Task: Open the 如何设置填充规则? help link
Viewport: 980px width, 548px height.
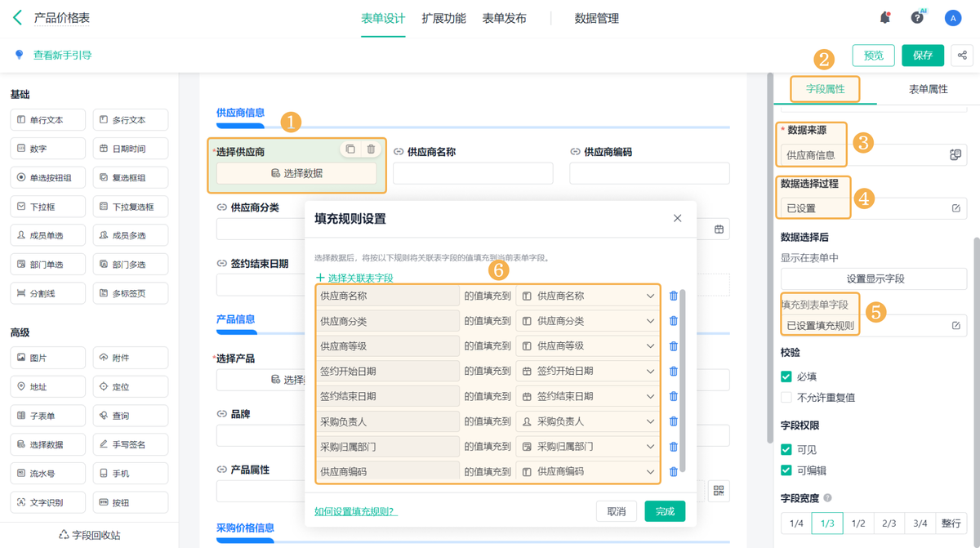Action: pos(355,511)
